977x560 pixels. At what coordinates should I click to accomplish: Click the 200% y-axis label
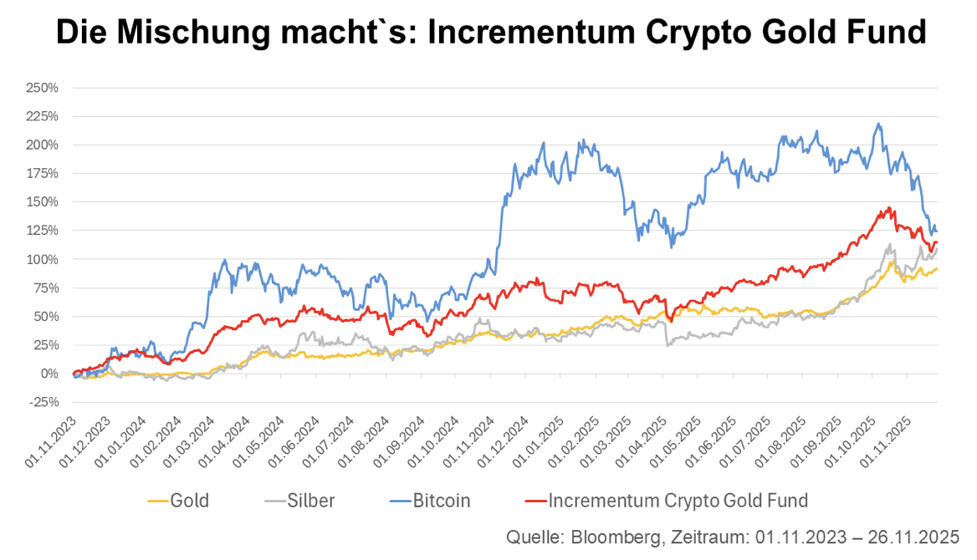42,145
